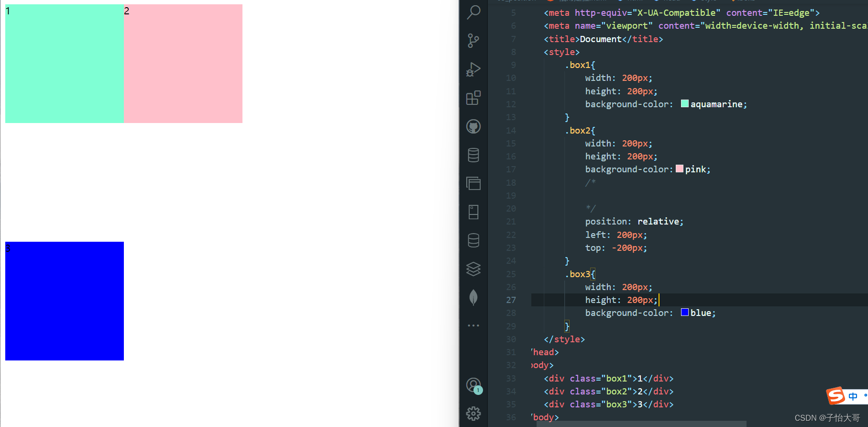Screen dimensions: 868x427
Task: Click the 'position: relative;' line
Action: pyautogui.click(x=634, y=222)
